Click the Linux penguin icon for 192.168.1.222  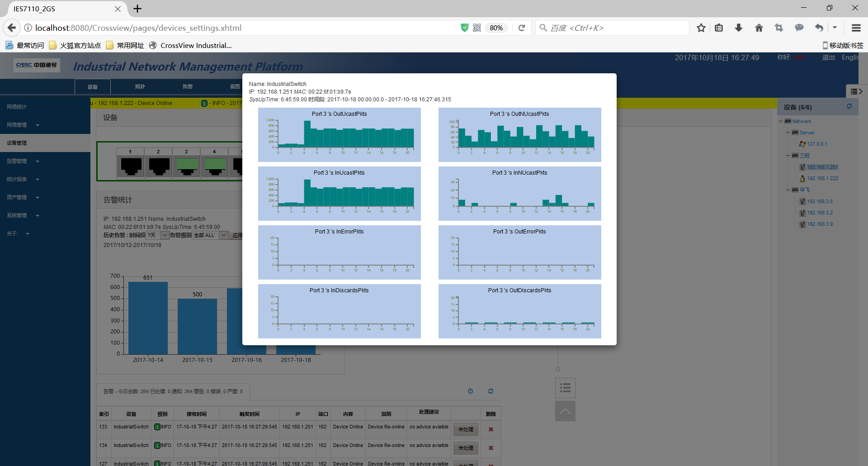tap(802, 179)
